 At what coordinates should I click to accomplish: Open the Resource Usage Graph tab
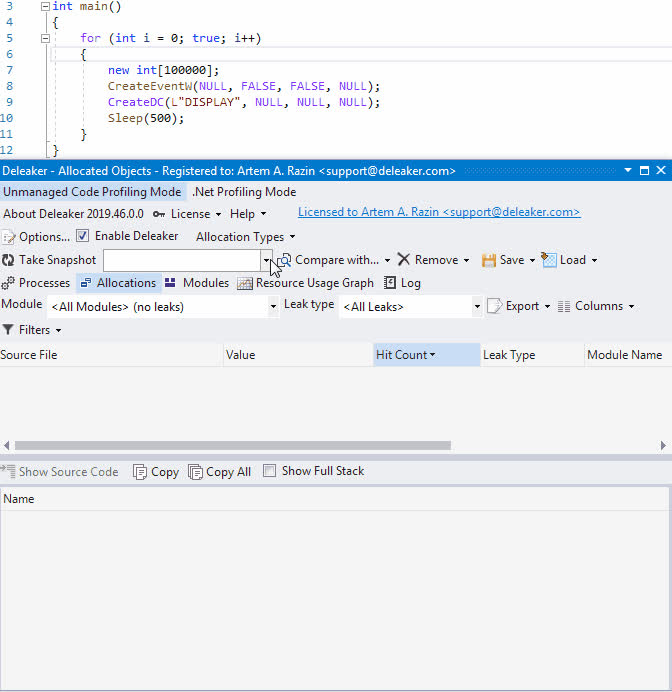coord(305,283)
